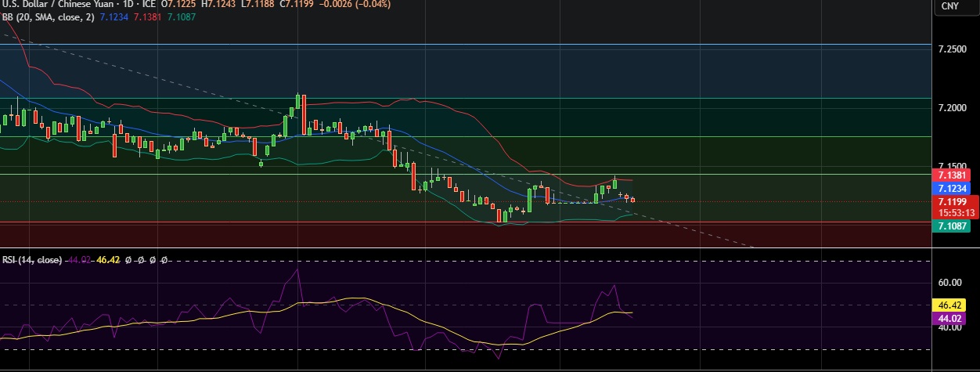980x372 pixels.
Task: Click the U.S. Dollar / Chinese Yuan symbol title
Action: pyautogui.click(x=55, y=4)
